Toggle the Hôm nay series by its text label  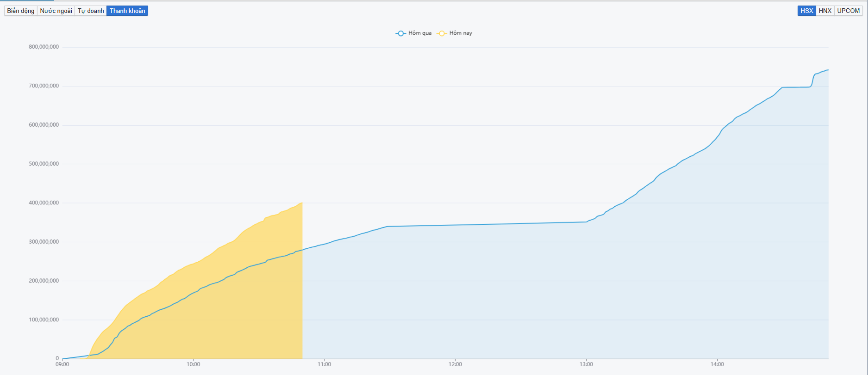(461, 33)
